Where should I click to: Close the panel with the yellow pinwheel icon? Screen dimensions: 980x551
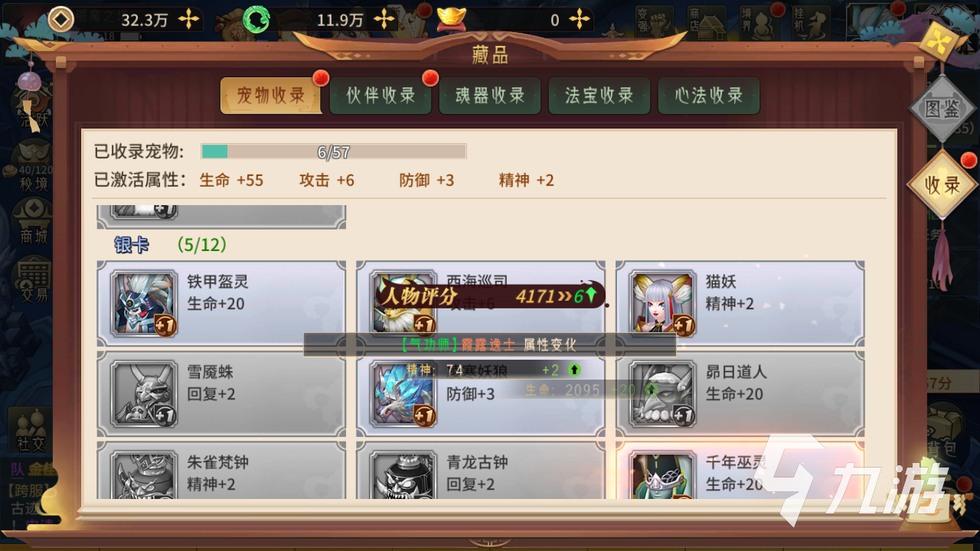click(x=936, y=41)
